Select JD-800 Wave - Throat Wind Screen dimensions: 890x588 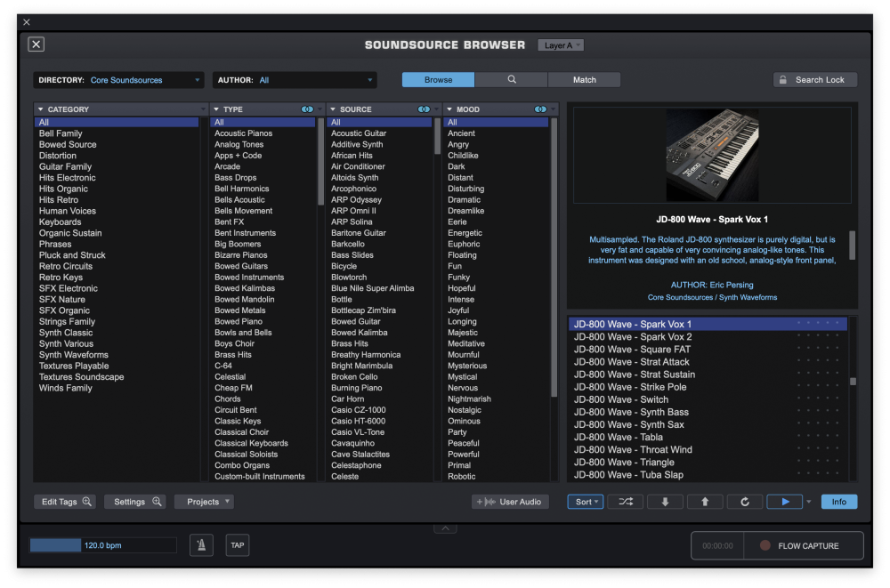[708, 449]
